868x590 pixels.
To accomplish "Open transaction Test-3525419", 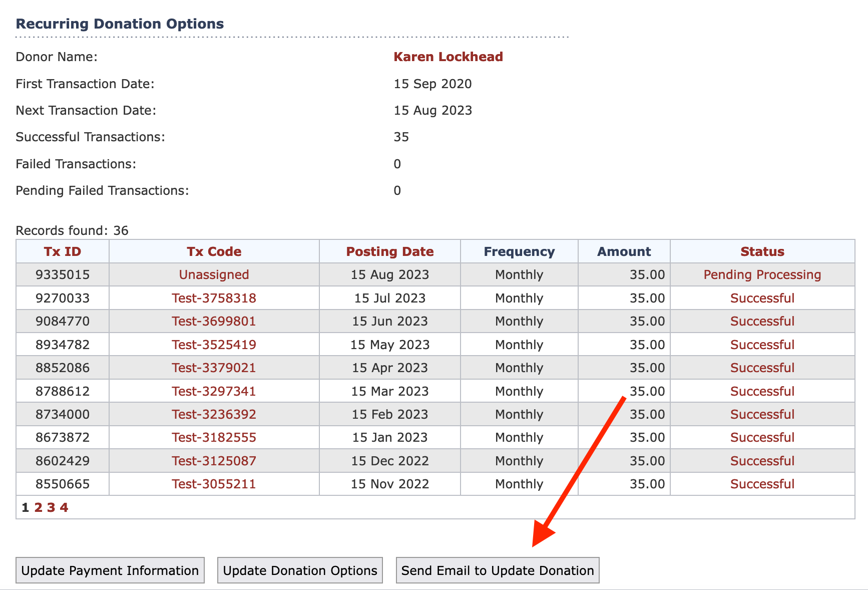I will 214,345.
